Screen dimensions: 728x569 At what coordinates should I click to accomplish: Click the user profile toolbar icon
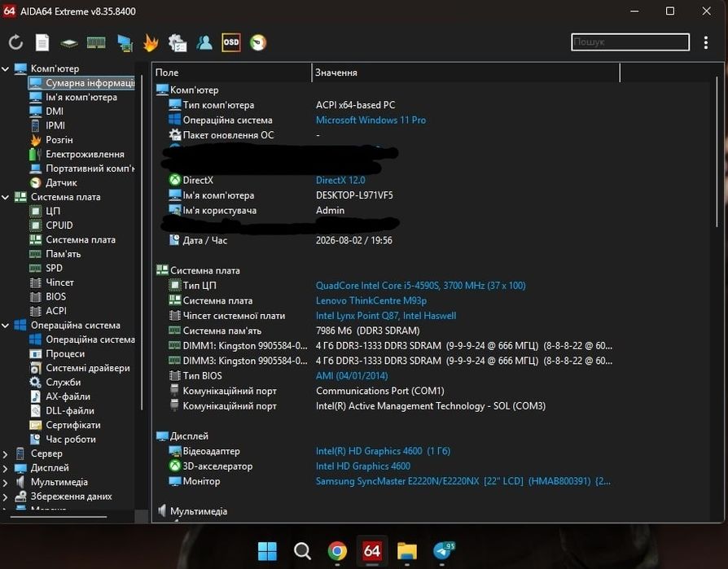pos(204,42)
